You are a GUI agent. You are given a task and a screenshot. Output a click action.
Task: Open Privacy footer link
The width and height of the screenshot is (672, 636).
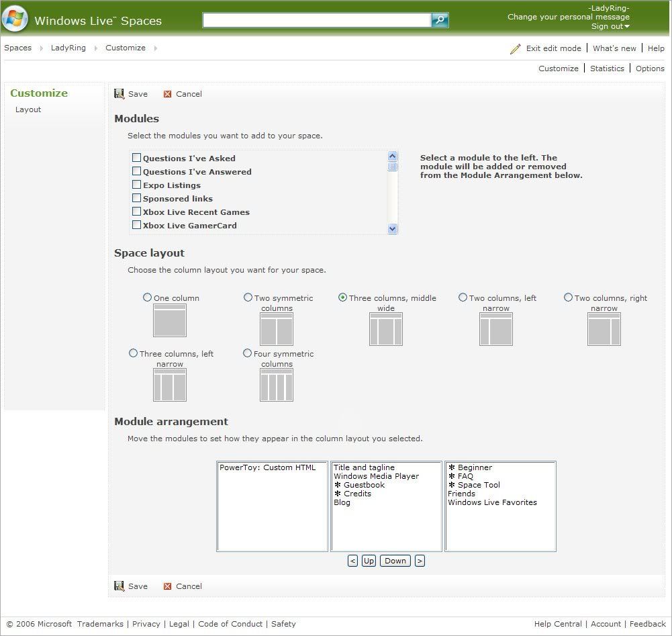(146, 623)
